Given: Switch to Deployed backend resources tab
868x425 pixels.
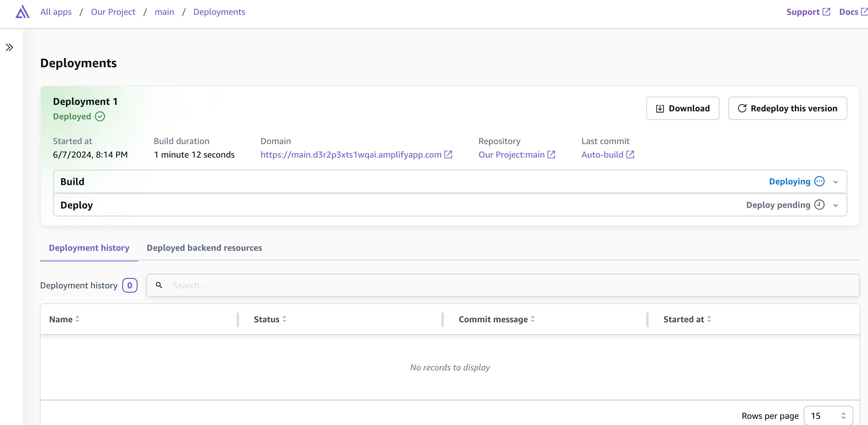Looking at the screenshot, I should (204, 248).
